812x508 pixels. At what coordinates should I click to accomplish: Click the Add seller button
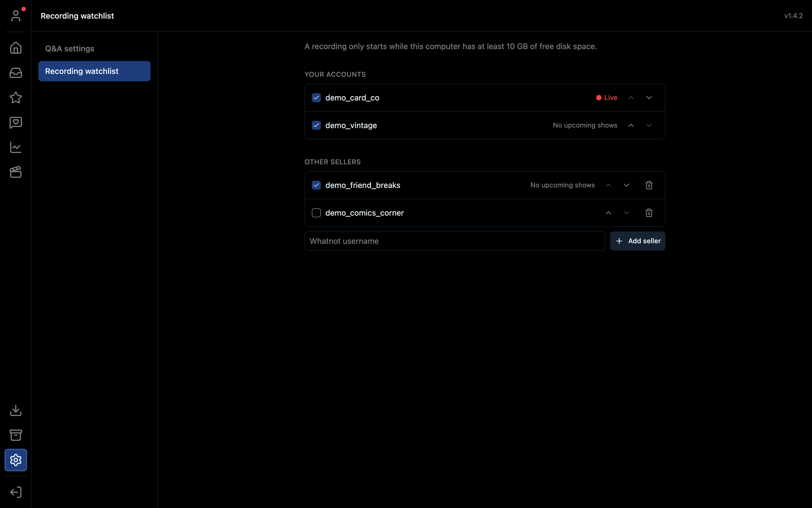(x=637, y=241)
